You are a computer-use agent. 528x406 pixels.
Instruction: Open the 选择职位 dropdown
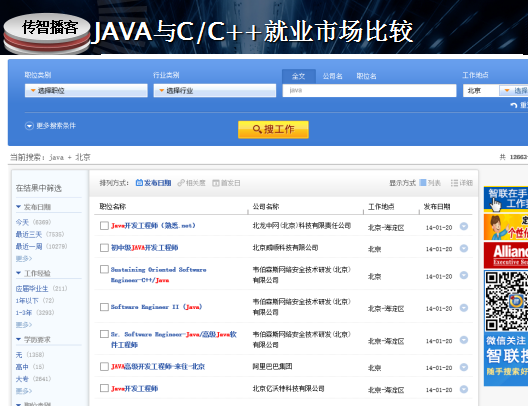pyautogui.click(x=86, y=91)
